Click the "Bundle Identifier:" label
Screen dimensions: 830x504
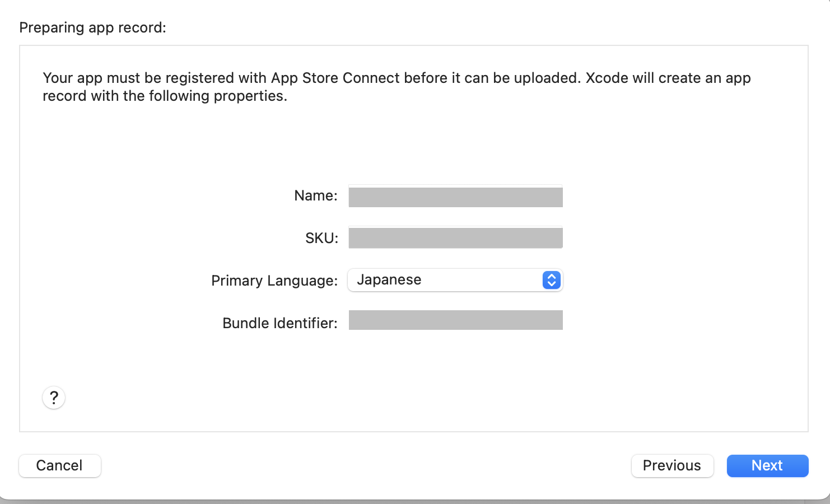[x=280, y=323]
